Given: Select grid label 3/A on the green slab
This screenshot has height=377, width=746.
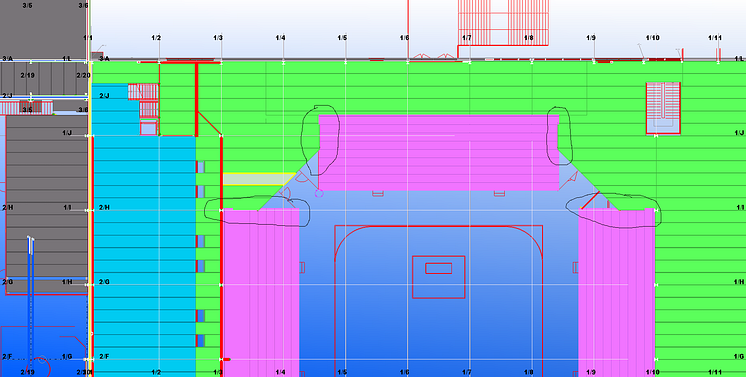Looking at the screenshot, I should tap(104, 59).
